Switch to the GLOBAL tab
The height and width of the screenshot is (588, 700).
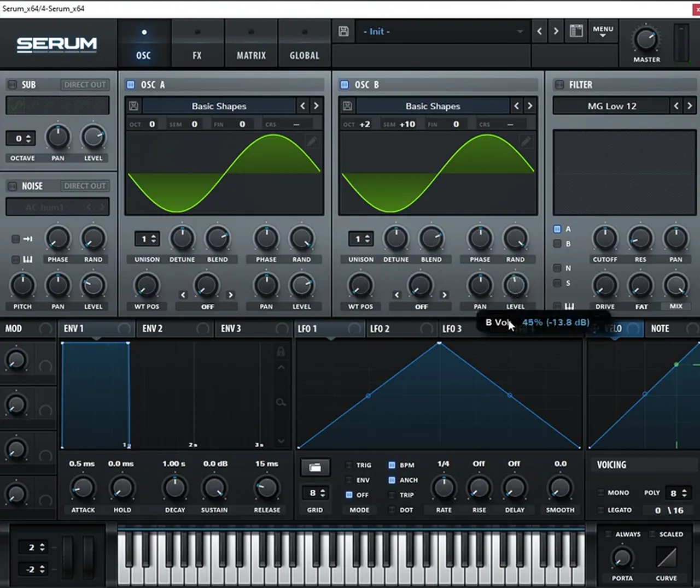304,44
